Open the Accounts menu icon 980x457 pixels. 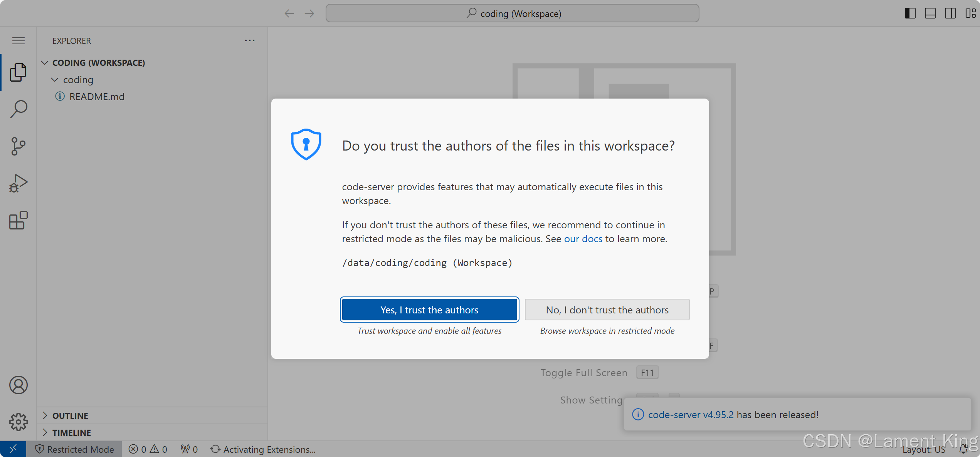[x=18, y=385]
